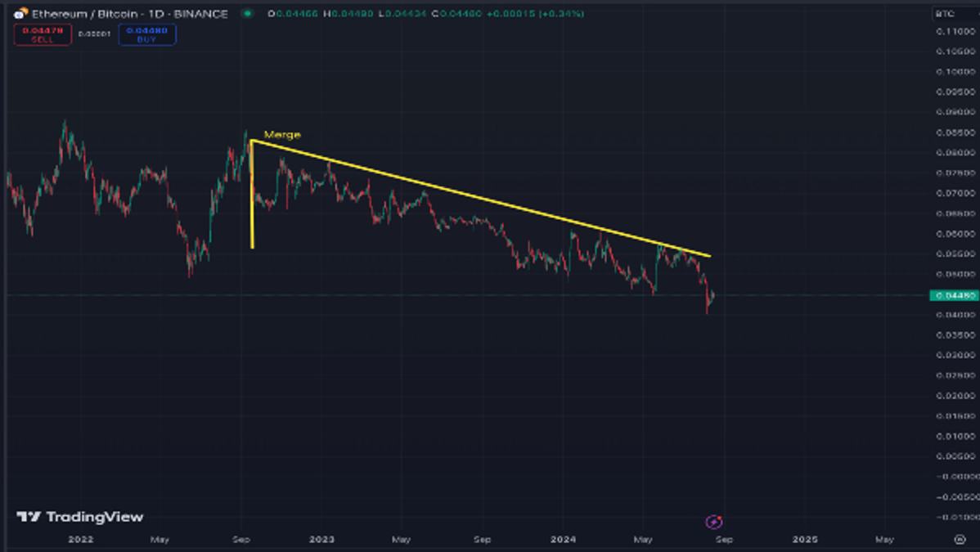Click the 2023 label on time axis
980x552 pixels.
click(321, 539)
